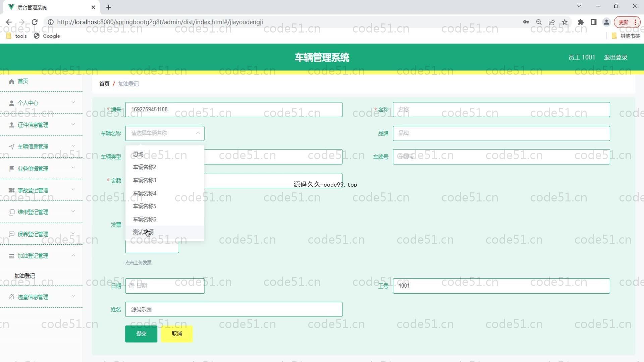Image resolution: width=644 pixels, height=362 pixels.
Task: Expand the 维修登记管理 menu chevron
Action: (73, 212)
